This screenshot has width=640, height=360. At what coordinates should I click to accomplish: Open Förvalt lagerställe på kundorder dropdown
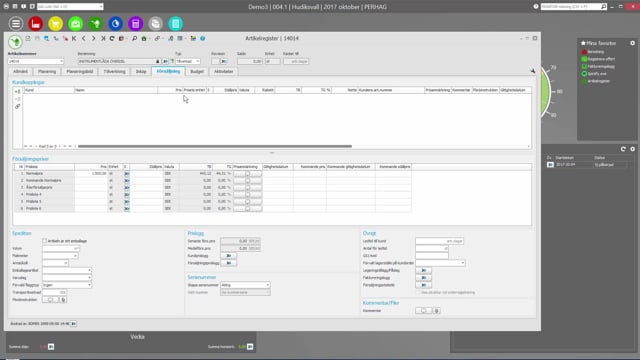(462, 263)
